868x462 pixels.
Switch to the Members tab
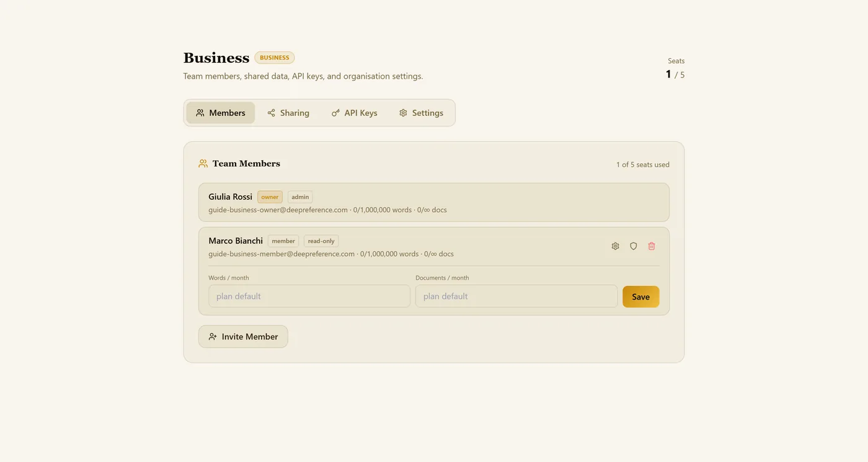pos(221,113)
